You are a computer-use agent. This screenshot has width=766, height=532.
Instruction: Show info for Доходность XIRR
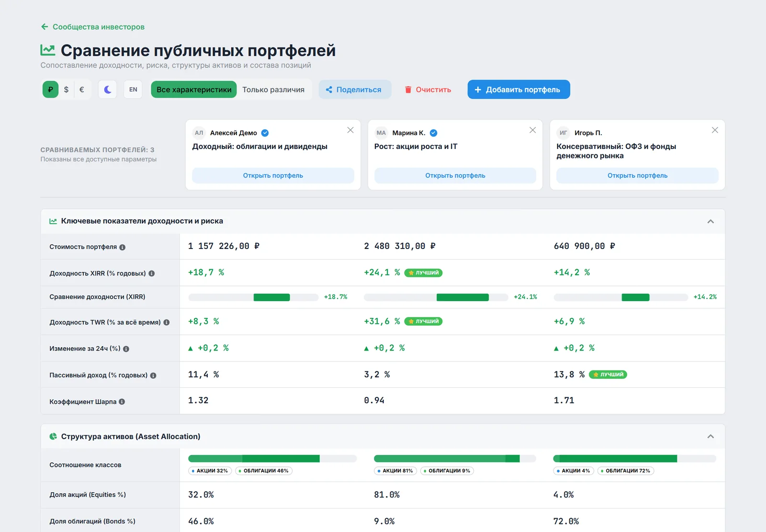click(152, 273)
